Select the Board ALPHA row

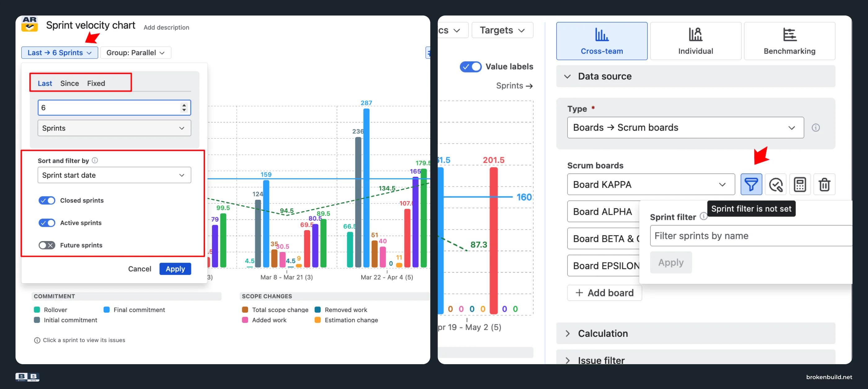click(603, 211)
